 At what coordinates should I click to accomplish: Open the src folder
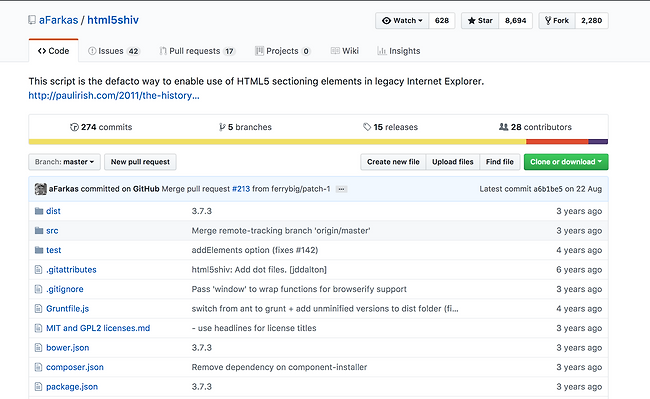[52, 231]
